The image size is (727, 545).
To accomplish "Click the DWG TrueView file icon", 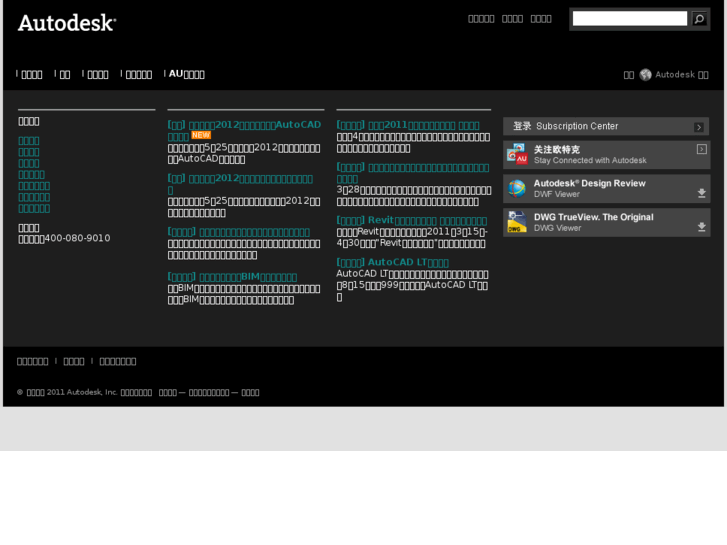I will coord(517,222).
